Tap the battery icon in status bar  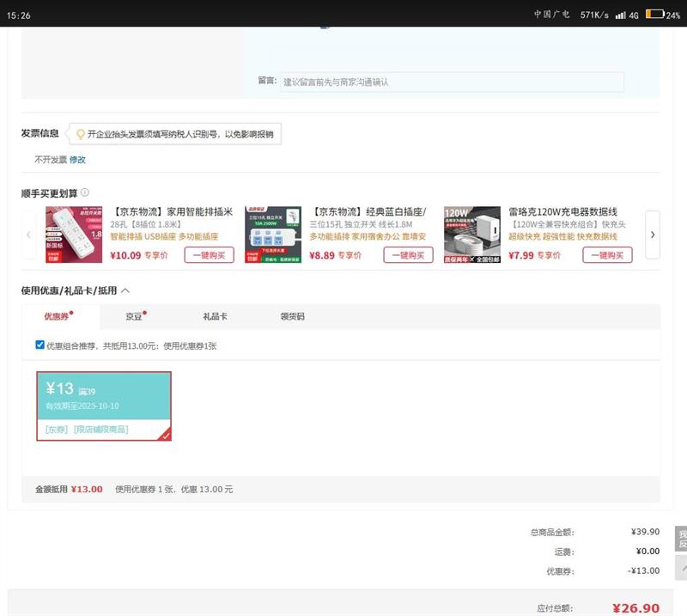(x=654, y=15)
